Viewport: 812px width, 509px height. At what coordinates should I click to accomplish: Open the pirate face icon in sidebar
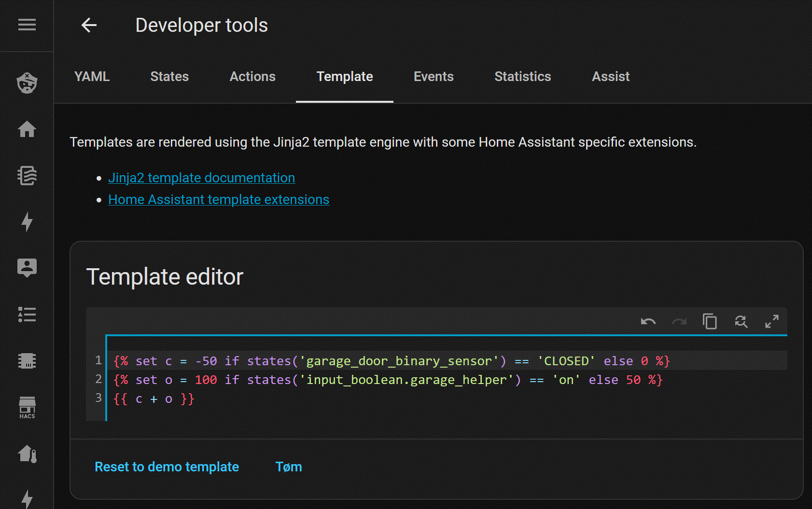point(27,83)
